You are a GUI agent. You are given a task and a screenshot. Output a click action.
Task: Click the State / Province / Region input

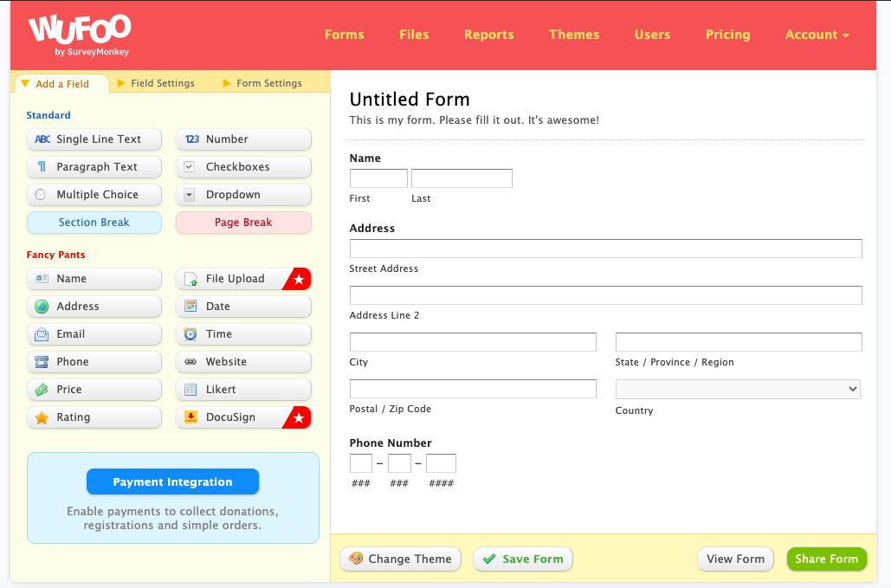coord(739,342)
